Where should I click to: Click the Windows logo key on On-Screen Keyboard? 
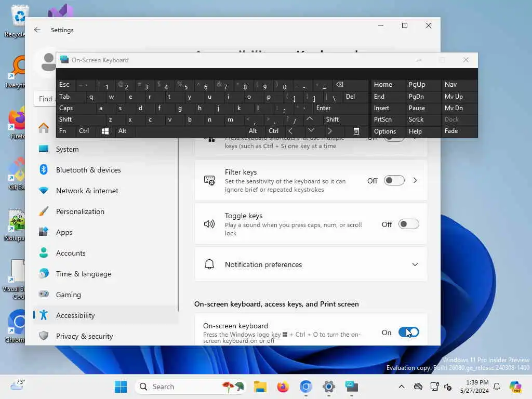coord(105,131)
